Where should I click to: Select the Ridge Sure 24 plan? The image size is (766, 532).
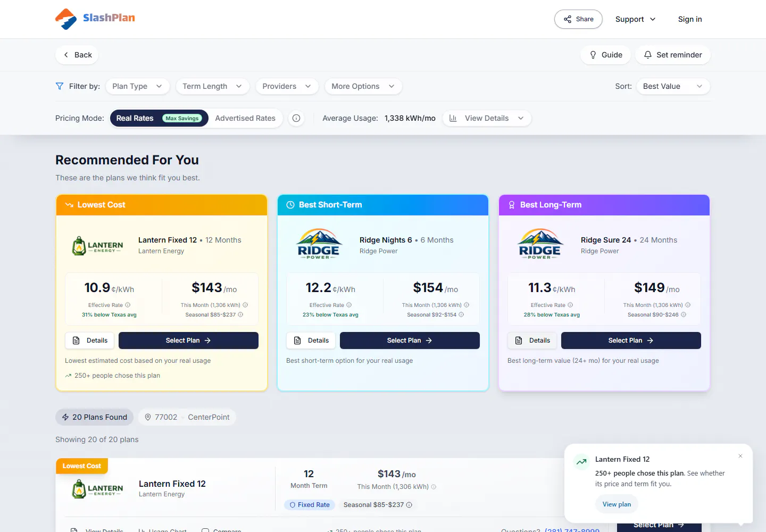(631, 340)
